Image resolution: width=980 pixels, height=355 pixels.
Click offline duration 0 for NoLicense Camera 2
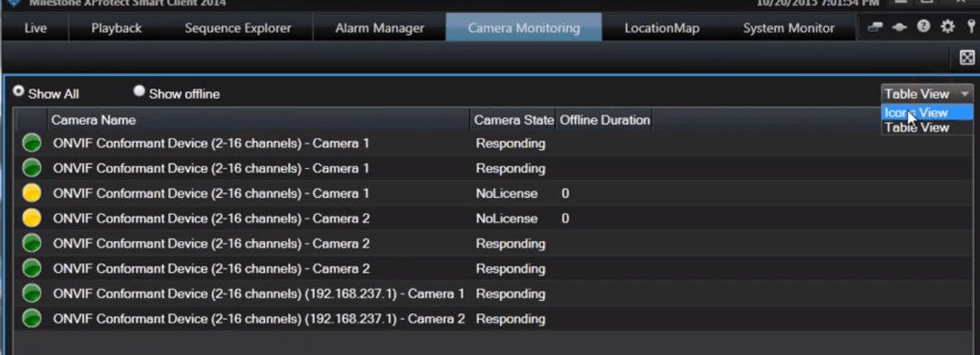point(565,219)
